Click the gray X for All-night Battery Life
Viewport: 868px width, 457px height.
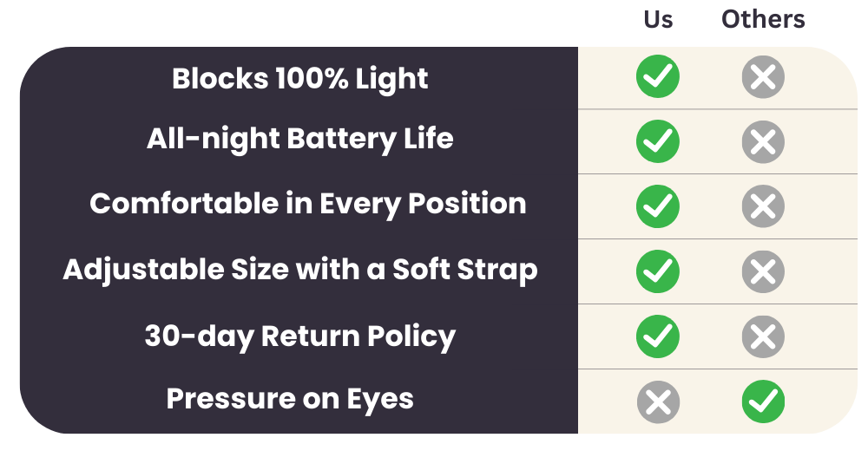point(763,142)
